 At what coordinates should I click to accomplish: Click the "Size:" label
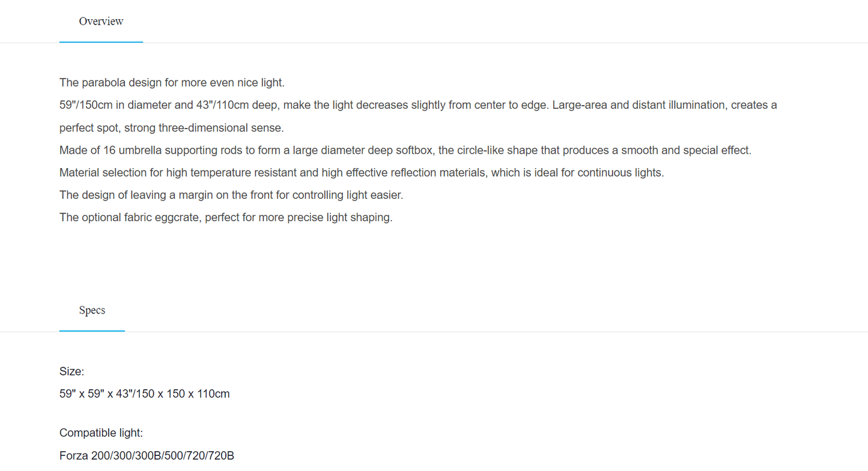[x=71, y=372]
